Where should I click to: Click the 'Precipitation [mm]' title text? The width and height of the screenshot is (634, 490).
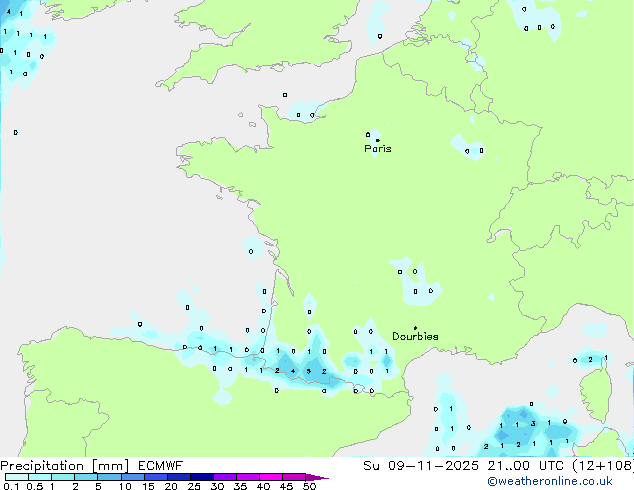click(65, 466)
